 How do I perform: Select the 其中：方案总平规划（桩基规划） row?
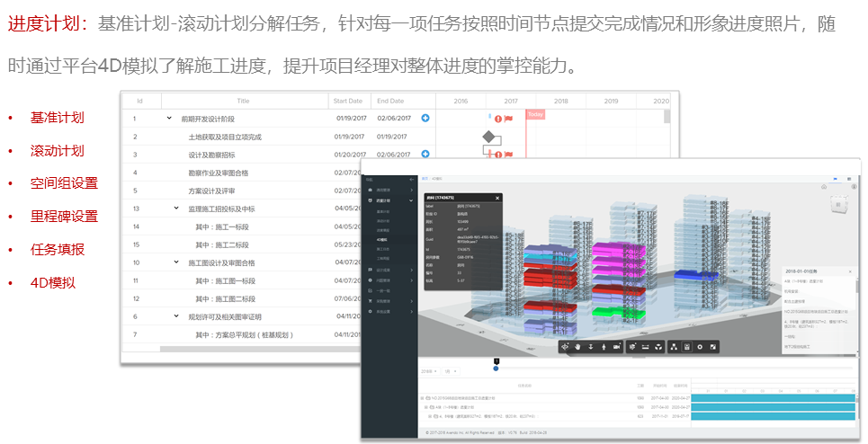point(241,334)
